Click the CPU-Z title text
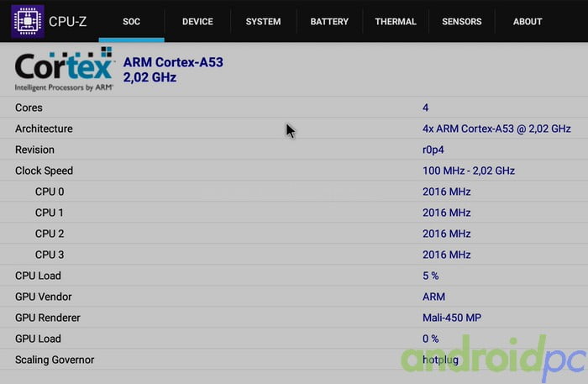This screenshot has height=384, width=588. click(67, 22)
